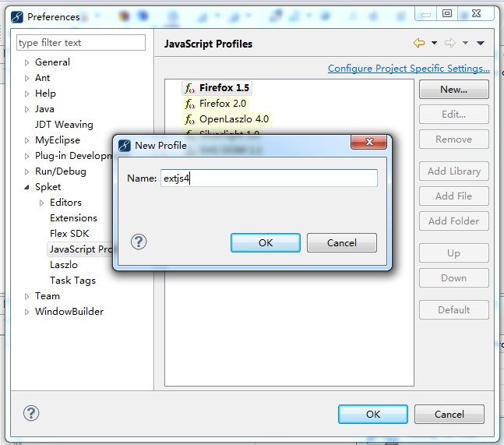Click the forward navigation arrow icon
504x445 pixels.
point(450,42)
